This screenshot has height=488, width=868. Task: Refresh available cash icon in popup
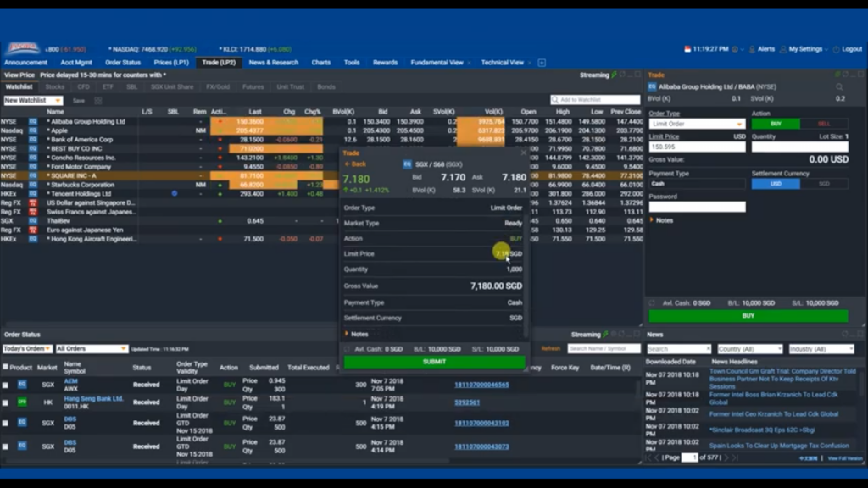(x=347, y=349)
